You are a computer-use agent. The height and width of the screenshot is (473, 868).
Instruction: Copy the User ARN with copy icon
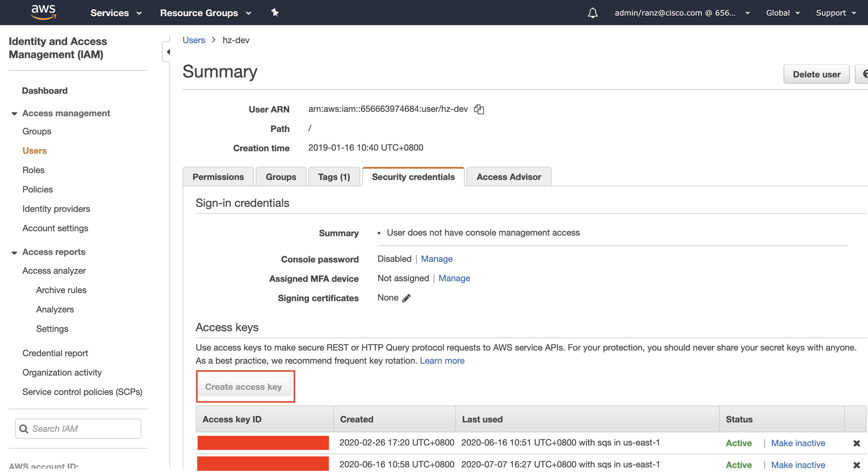479,109
